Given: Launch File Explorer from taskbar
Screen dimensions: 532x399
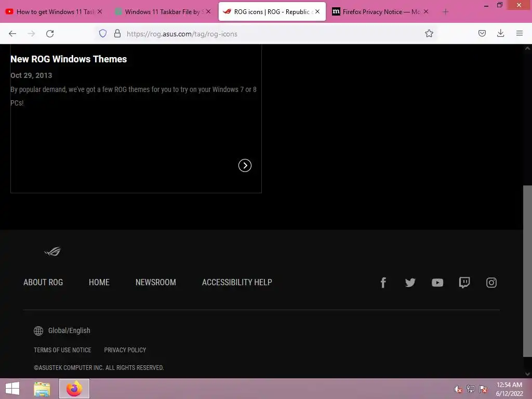Looking at the screenshot, I should click(42, 389).
